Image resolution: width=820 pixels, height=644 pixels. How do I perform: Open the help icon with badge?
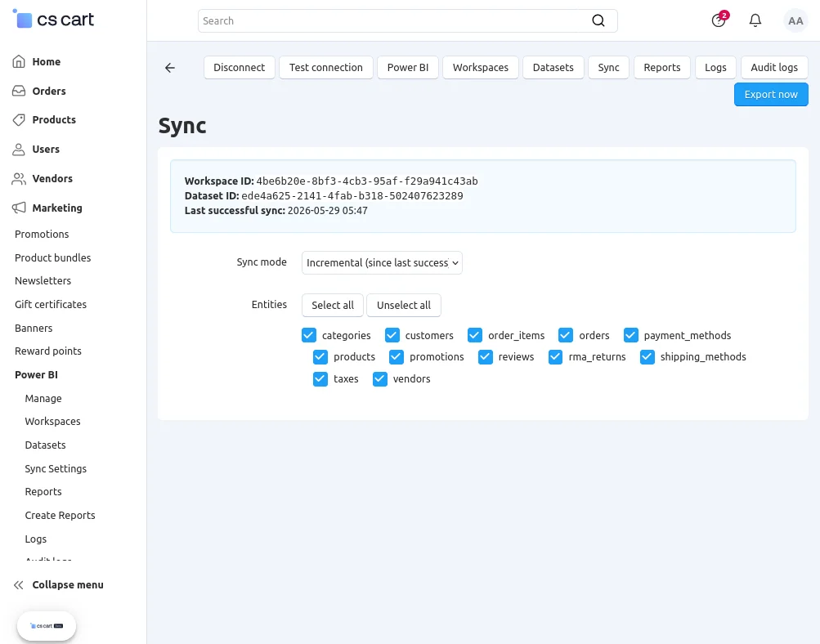(x=719, y=20)
